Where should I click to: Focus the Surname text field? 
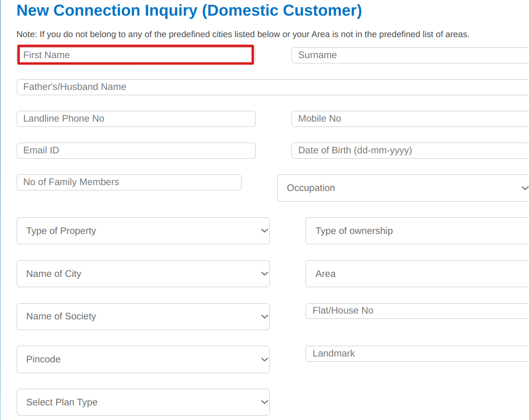[410, 55]
